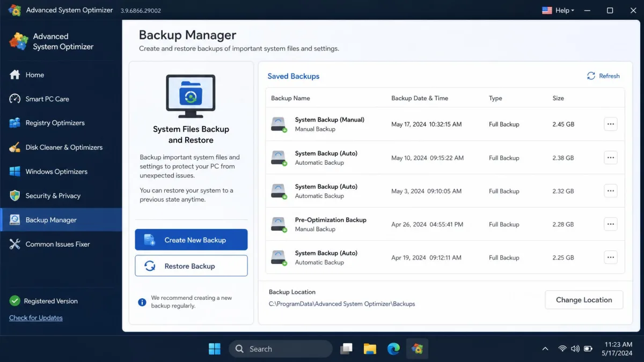Image resolution: width=644 pixels, height=362 pixels.
Task: Switch to Windows Optimizers section
Action: [61, 172]
